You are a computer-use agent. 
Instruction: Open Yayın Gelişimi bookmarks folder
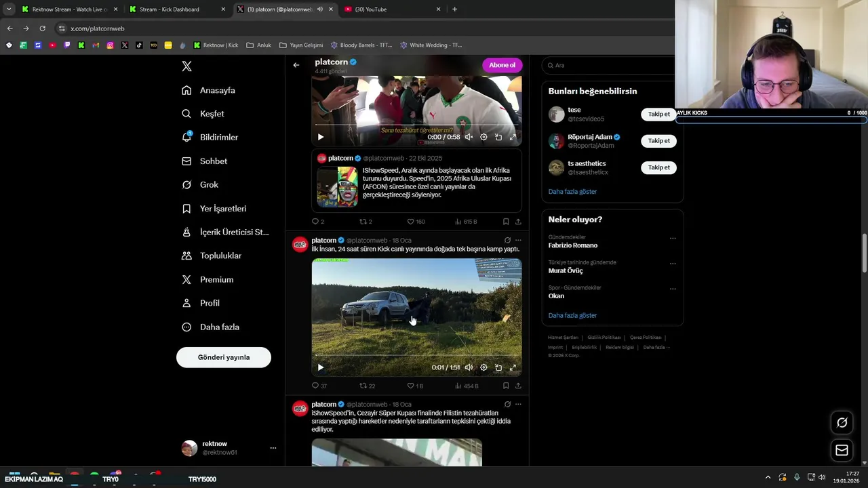[301, 45]
